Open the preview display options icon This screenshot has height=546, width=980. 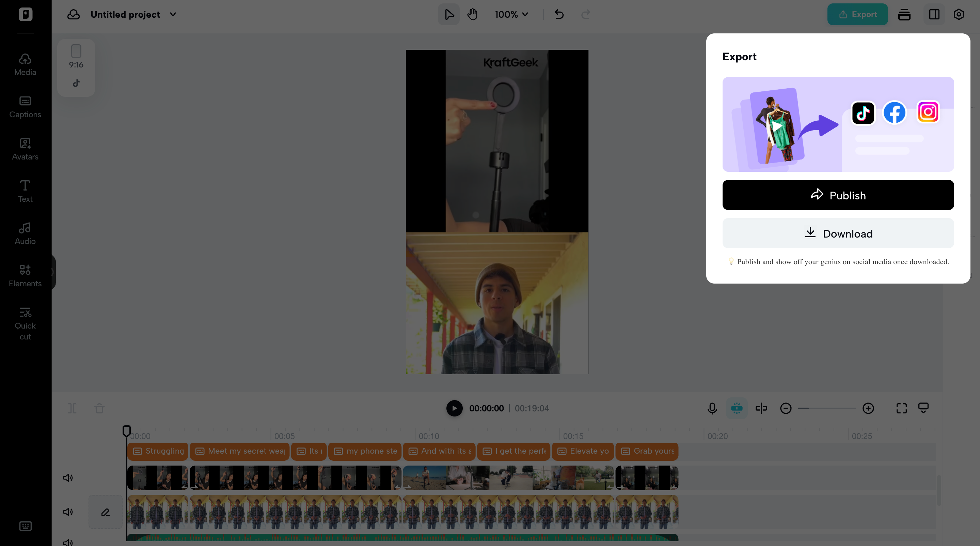pos(923,408)
